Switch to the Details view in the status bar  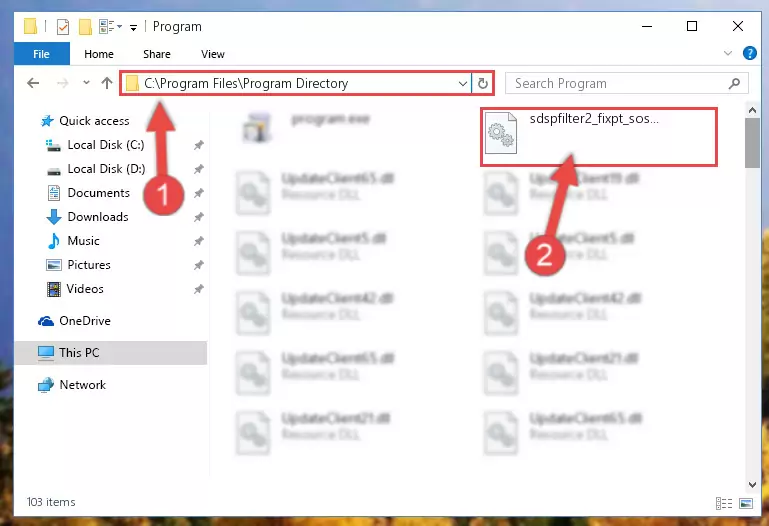[724, 503]
